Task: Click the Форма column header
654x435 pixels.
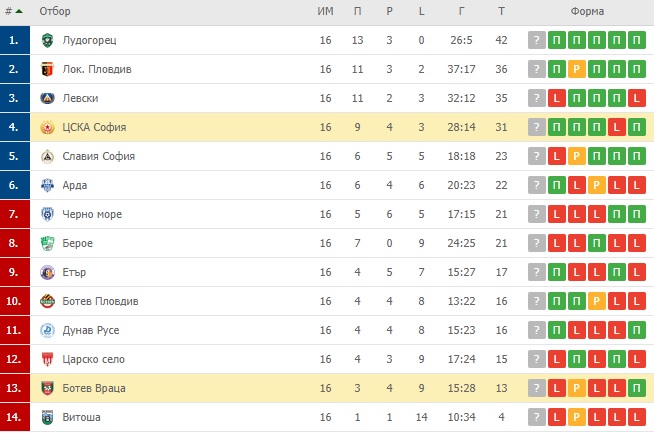Action: tap(587, 11)
